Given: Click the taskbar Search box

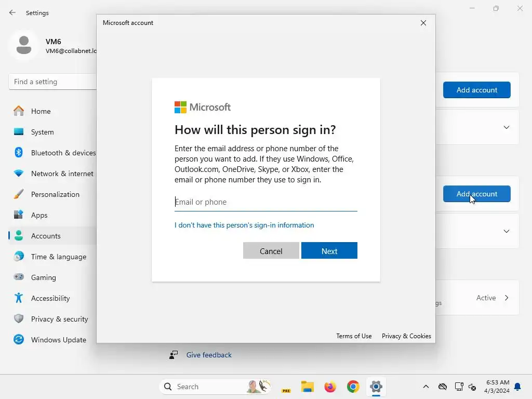Looking at the screenshot, I should tap(215, 387).
